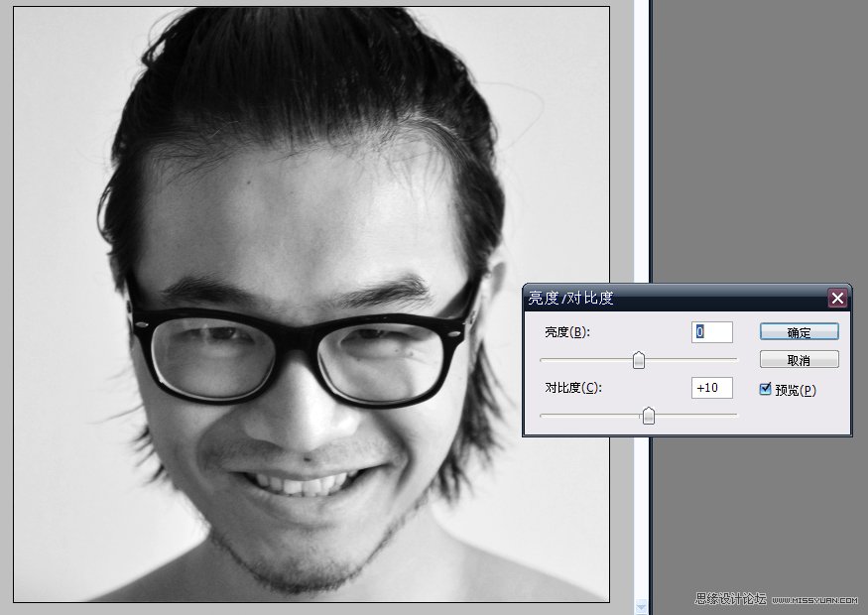Close the 亮度/对比度 dialog with X
The image size is (868, 615).
838,298
